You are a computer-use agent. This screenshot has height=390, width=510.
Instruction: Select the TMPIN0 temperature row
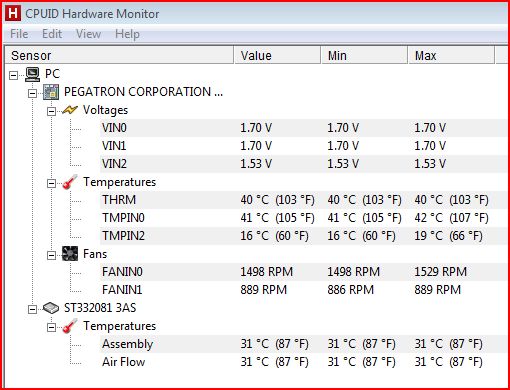[303, 218]
